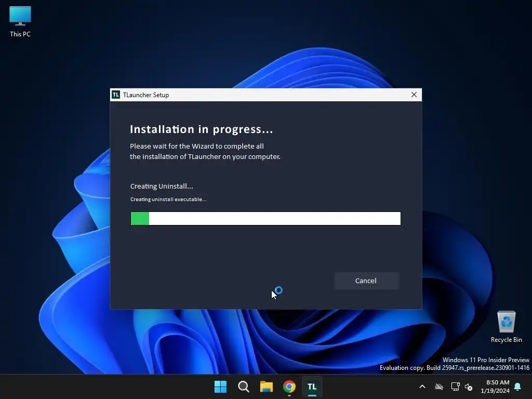Click "Creating uninstall executable..." detail text
This screenshot has height=399, width=532.
click(168, 199)
